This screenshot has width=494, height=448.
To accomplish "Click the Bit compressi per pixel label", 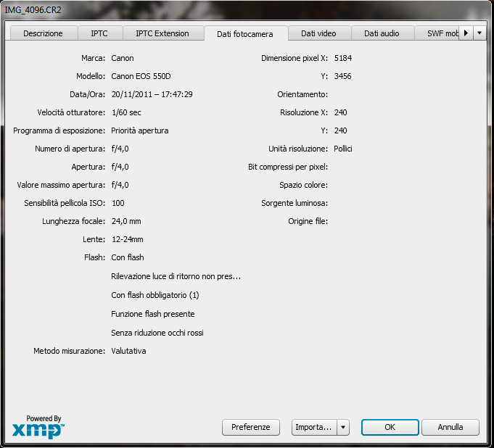I will coord(288,167).
